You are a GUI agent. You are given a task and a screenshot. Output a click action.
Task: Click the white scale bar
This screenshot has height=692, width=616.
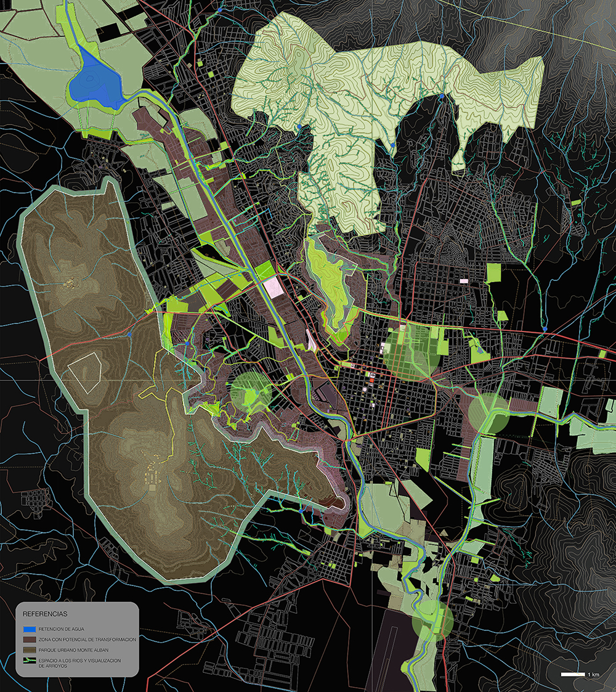click(573, 674)
